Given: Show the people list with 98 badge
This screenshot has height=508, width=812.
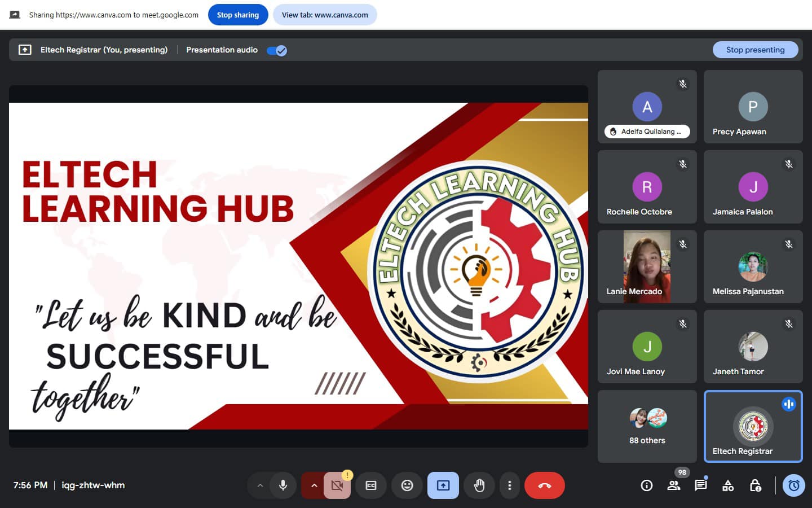Looking at the screenshot, I should tap(674, 485).
